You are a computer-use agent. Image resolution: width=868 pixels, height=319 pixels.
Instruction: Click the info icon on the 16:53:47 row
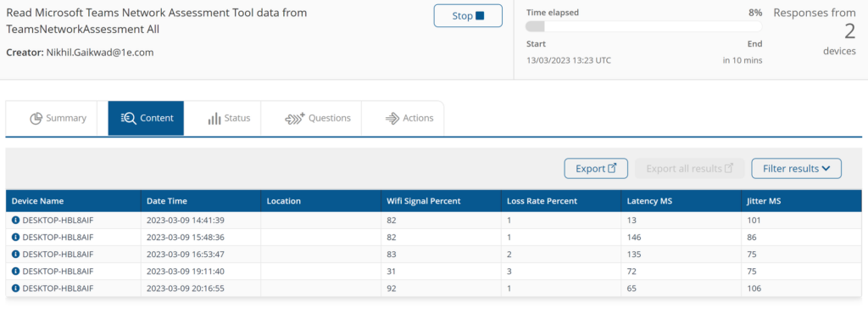tap(15, 255)
